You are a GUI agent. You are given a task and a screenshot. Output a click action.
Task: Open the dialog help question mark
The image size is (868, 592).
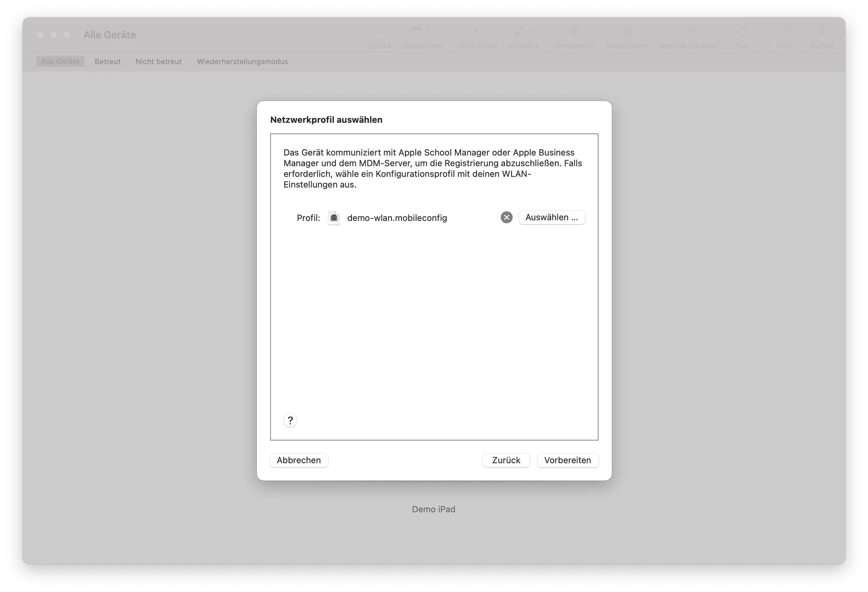(290, 420)
